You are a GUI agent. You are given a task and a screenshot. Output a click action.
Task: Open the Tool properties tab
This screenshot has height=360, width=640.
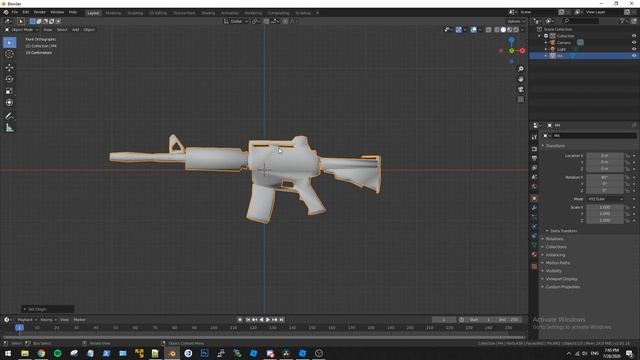[534, 137]
